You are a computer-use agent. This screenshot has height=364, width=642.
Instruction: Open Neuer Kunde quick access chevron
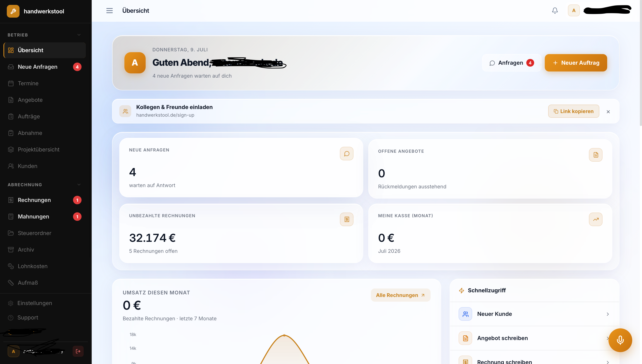(x=607, y=314)
